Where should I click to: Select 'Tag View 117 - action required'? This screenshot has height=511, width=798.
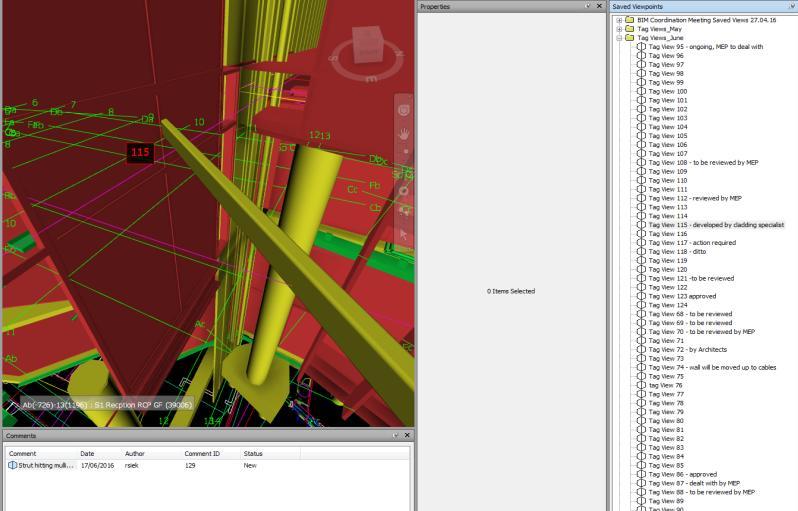click(692, 243)
